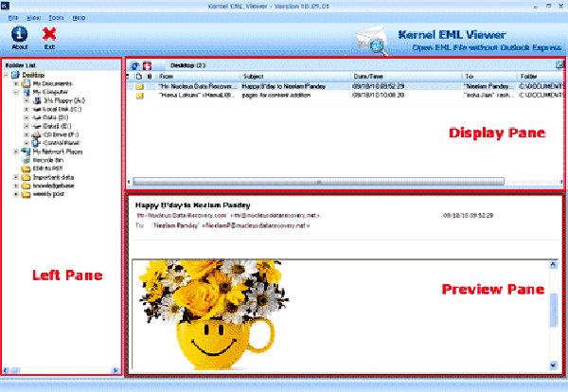Click the 3½ Floppy drive icon
This screenshot has height=392, width=568.
(x=37, y=100)
